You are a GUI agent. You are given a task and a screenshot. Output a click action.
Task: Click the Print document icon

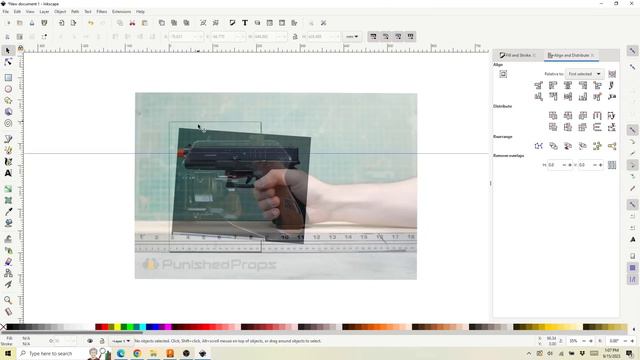[44, 23]
